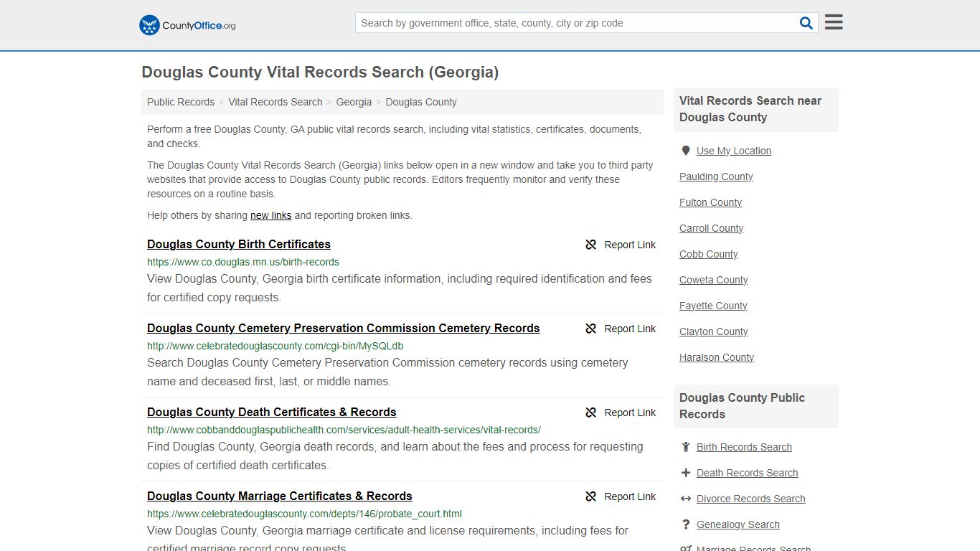Click broken-link icon for Marriage Certificates
The width and height of the screenshot is (980, 551).
tap(591, 496)
